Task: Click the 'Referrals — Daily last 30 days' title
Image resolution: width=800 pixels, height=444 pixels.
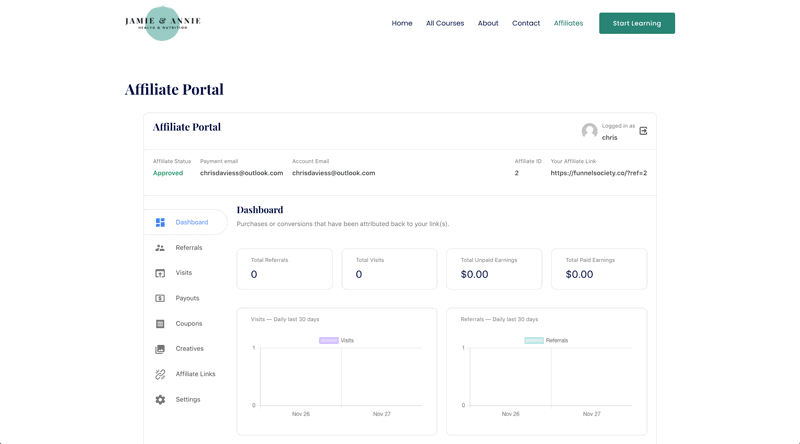Action: [x=499, y=319]
